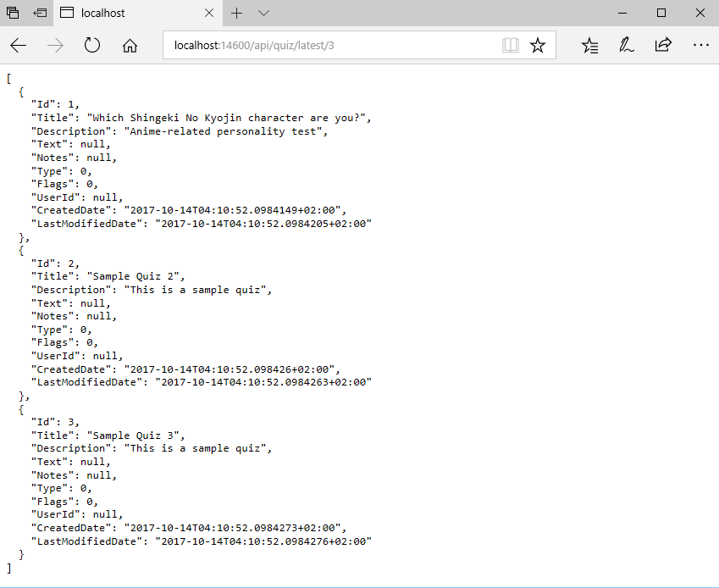Open a new tab

pyautogui.click(x=236, y=14)
